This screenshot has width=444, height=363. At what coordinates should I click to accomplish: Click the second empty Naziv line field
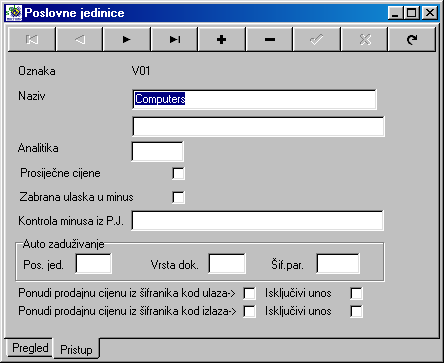coord(258,126)
